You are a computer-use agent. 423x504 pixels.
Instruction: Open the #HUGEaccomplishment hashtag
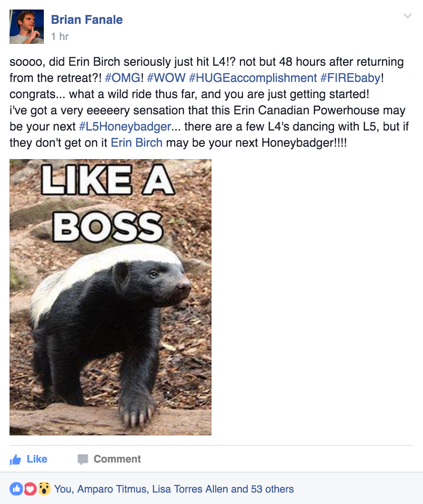pyautogui.click(x=253, y=78)
